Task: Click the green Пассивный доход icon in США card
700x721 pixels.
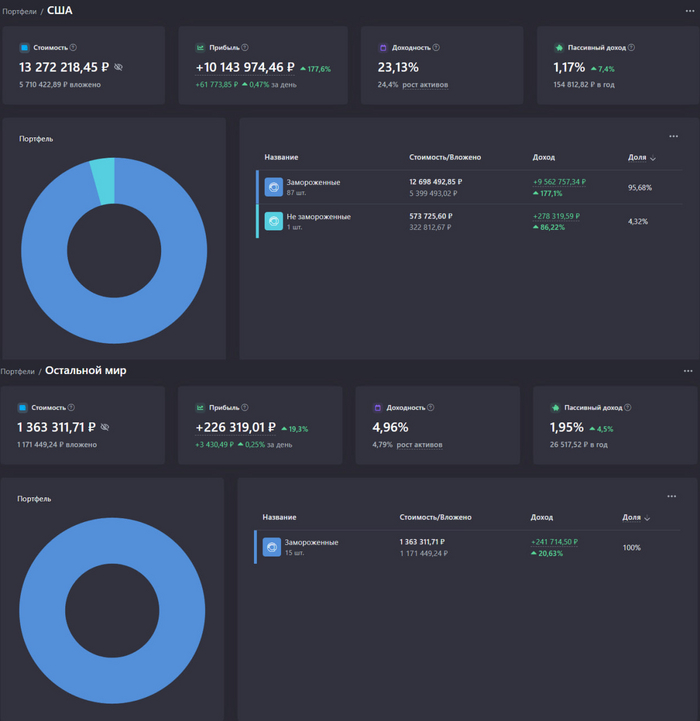Action: pos(559,47)
